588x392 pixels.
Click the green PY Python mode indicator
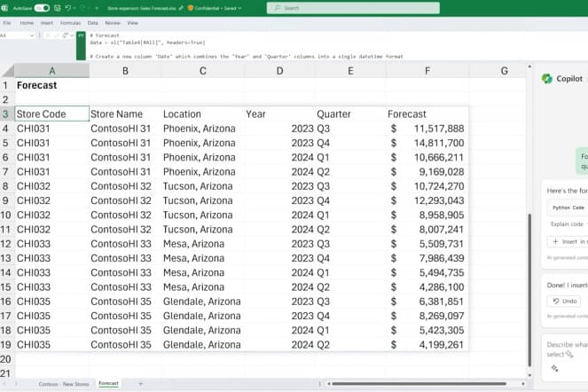[x=81, y=46]
